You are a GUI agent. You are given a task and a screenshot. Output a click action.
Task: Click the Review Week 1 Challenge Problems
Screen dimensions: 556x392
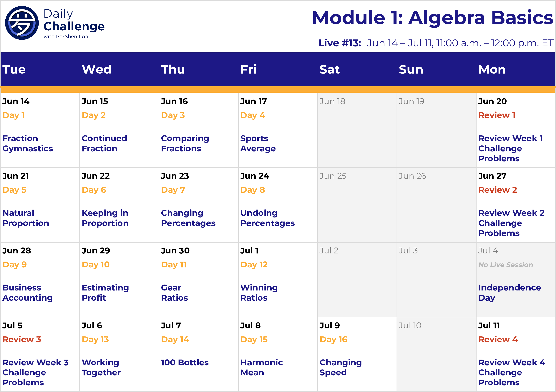coord(510,148)
